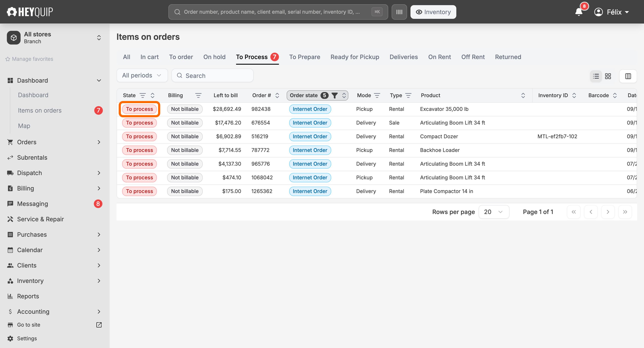The width and height of the screenshot is (644, 348).
Task: Switch to grid view layout
Action: pos(608,76)
